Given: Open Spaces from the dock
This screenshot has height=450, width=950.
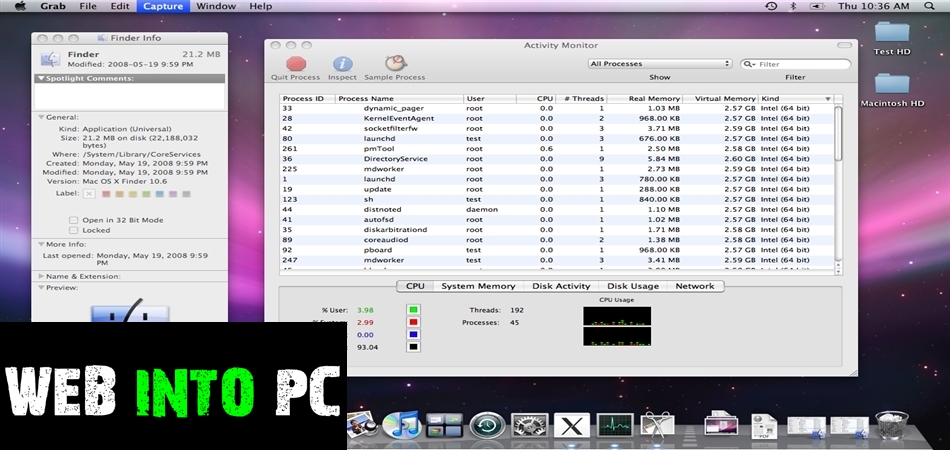Looking at the screenshot, I should pos(444,426).
